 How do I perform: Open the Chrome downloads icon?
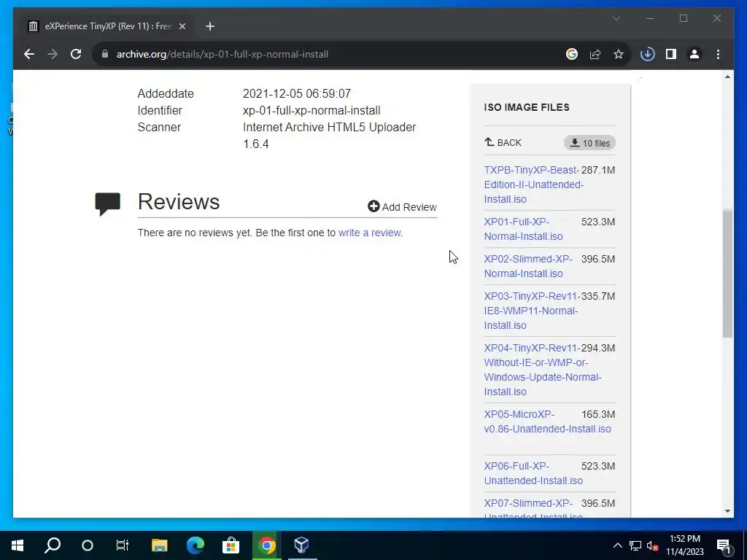point(648,54)
